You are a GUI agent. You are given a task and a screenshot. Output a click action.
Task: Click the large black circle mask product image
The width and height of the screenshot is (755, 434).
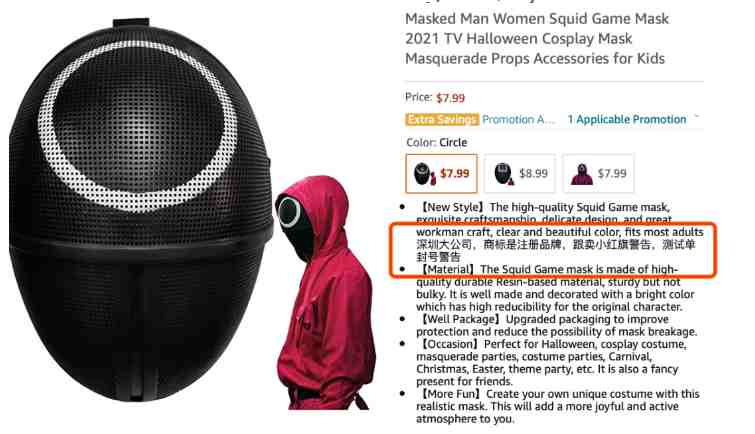(x=141, y=210)
